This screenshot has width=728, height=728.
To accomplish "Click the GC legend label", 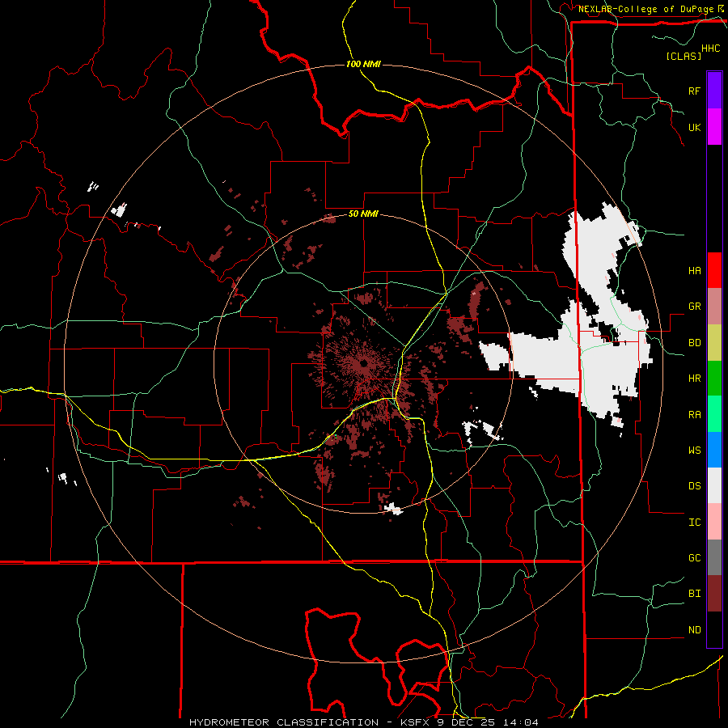I will coord(694,558).
